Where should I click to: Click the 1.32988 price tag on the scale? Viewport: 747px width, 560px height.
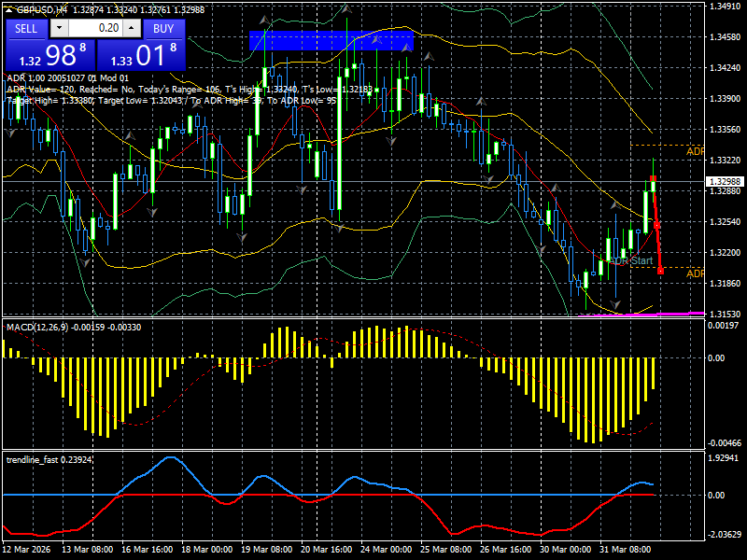pos(724,181)
